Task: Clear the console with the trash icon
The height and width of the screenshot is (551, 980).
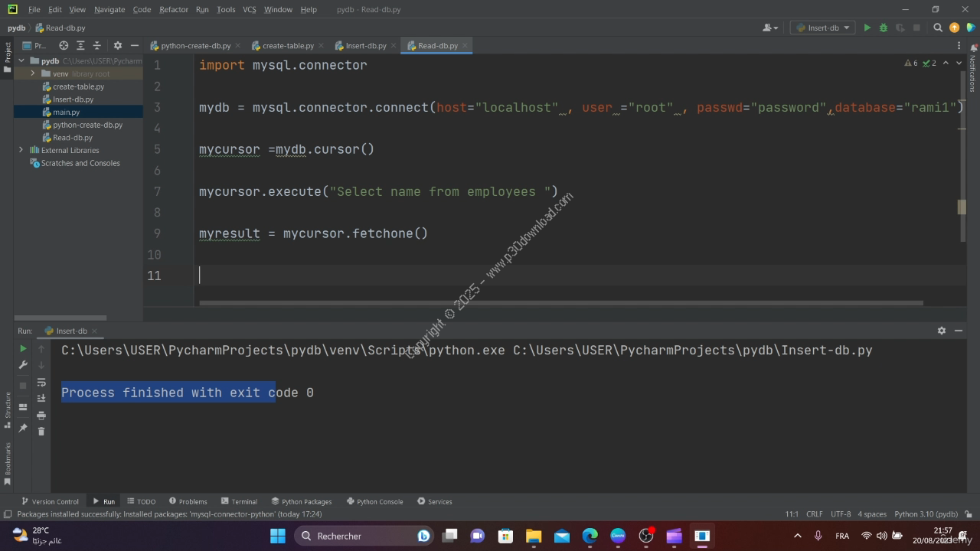Action: pos(41,431)
